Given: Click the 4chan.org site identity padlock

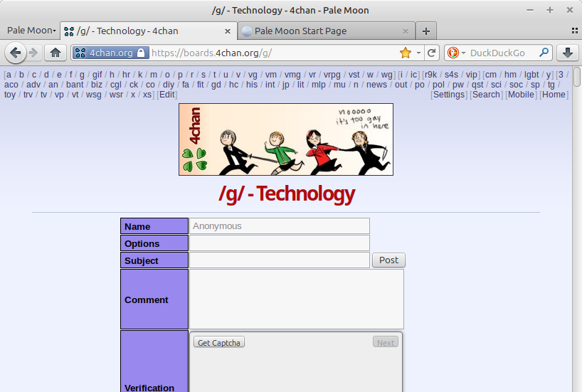Looking at the screenshot, I should [141, 53].
